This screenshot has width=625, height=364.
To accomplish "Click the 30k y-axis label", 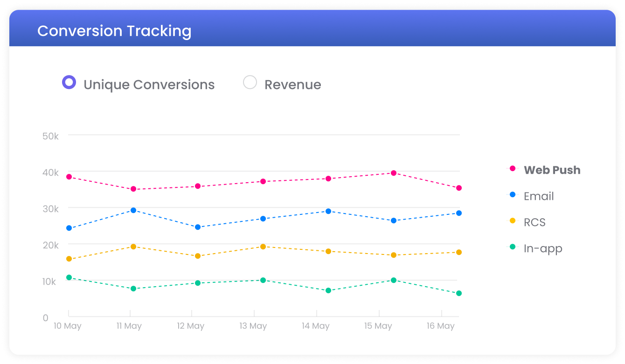I will point(50,209).
